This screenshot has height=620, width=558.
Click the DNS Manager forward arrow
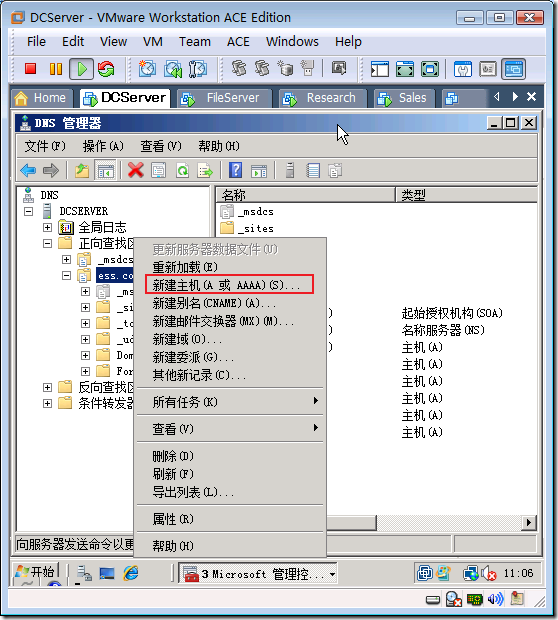pos(51,171)
